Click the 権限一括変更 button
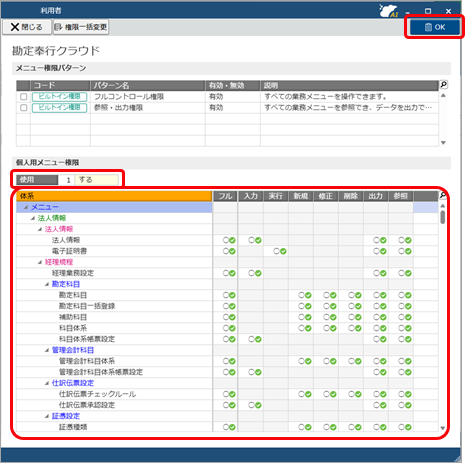This screenshot has height=463, width=465. [81, 27]
